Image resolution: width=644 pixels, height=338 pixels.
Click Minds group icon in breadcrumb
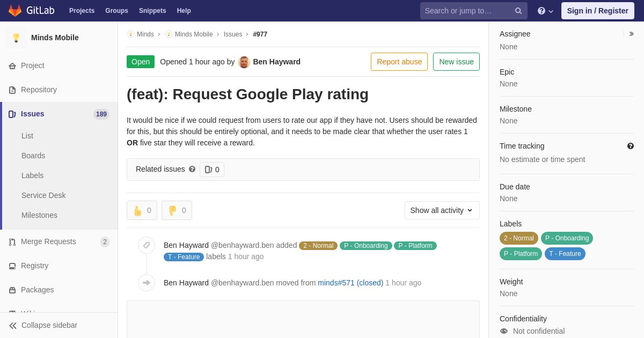pyautogui.click(x=130, y=34)
